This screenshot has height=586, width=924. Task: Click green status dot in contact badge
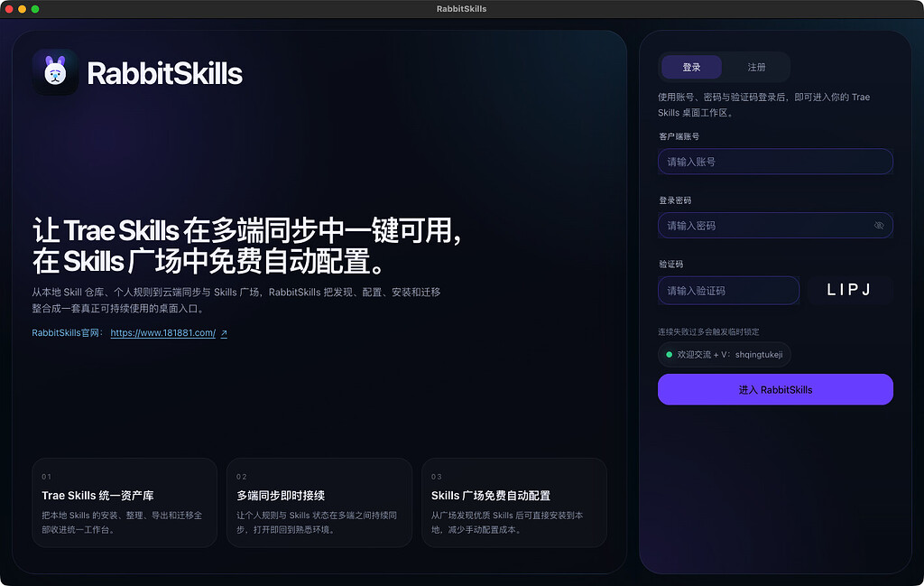tap(669, 355)
